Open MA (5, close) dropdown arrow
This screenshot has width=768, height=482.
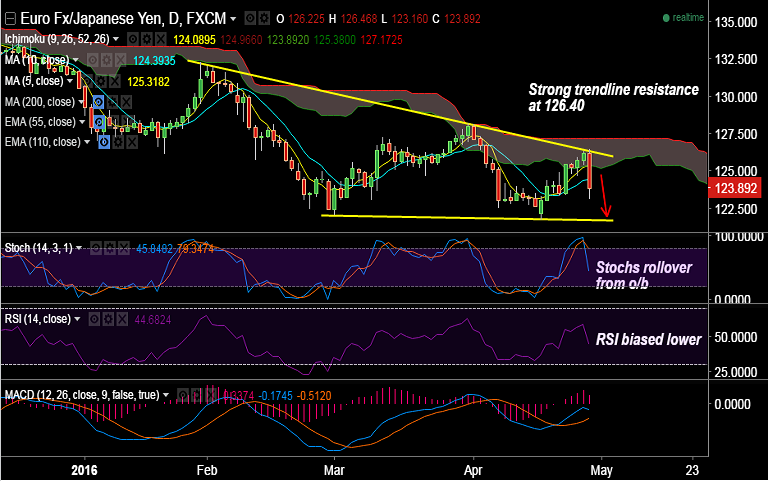point(70,81)
